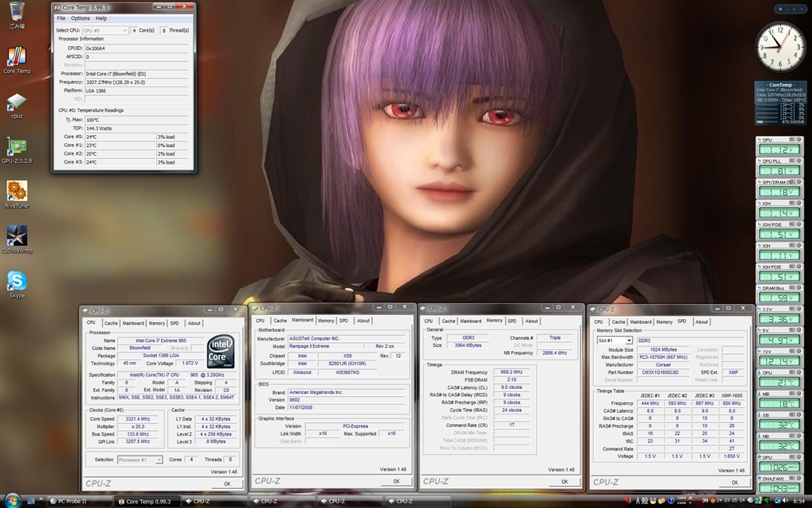Click the analog clock desktop gadget
The width and height of the screenshot is (812, 508).
779,46
